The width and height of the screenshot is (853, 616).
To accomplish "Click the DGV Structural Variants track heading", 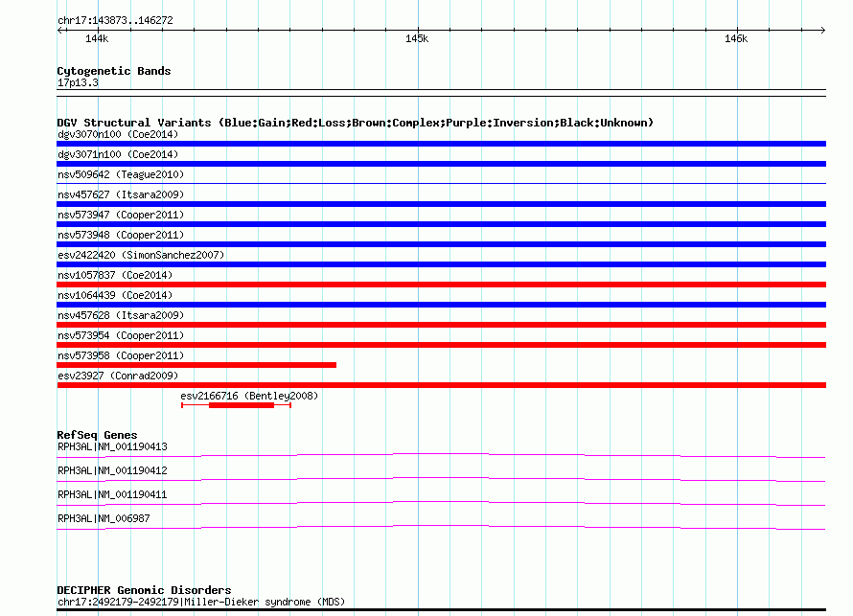I will click(355, 123).
